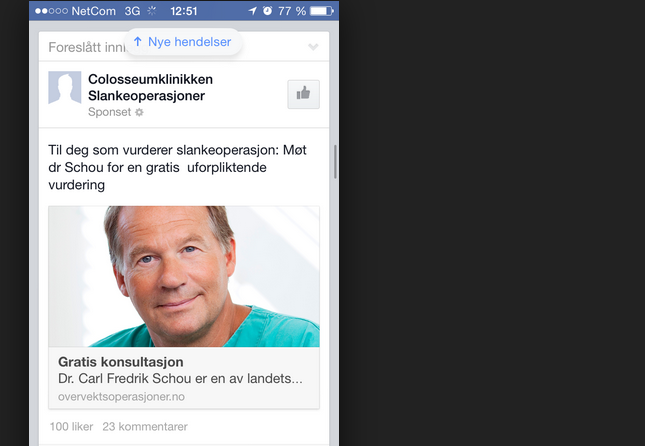The height and width of the screenshot is (446, 645).
Task: Open Colosseumklinikken Slankeoperasjoner page name
Action: [x=151, y=87]
